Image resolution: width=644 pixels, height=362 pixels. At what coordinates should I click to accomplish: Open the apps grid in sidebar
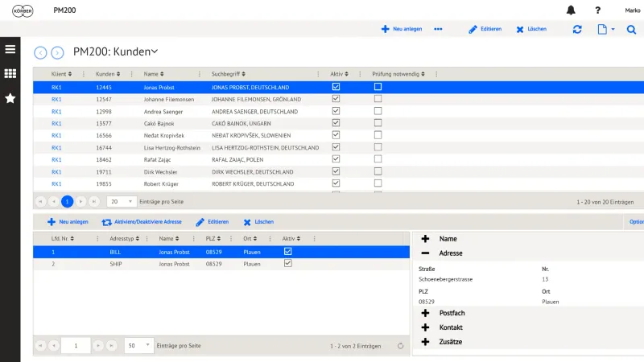pyautogui.click(x=10, y=73)
